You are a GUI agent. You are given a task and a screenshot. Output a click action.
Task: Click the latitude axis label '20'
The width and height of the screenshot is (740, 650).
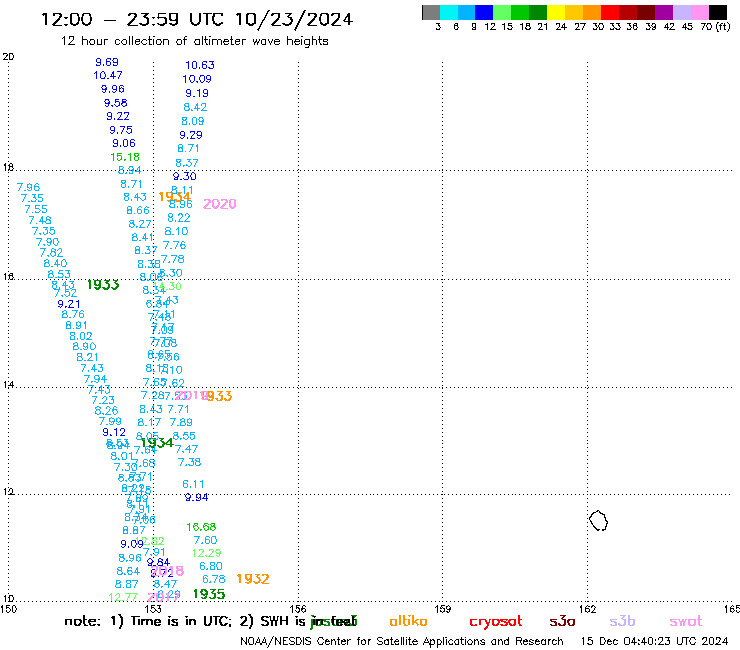pyautogui.click(x=8, y=57)
